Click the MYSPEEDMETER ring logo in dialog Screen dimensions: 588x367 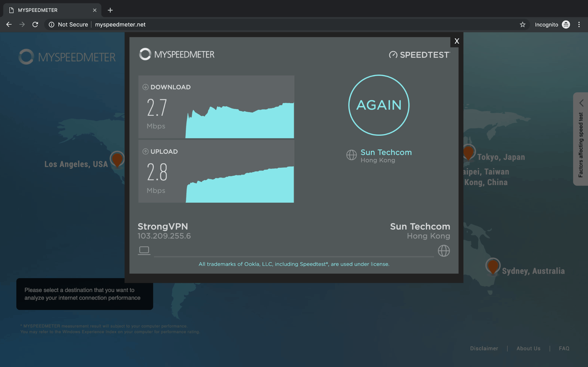pos(145,54)
